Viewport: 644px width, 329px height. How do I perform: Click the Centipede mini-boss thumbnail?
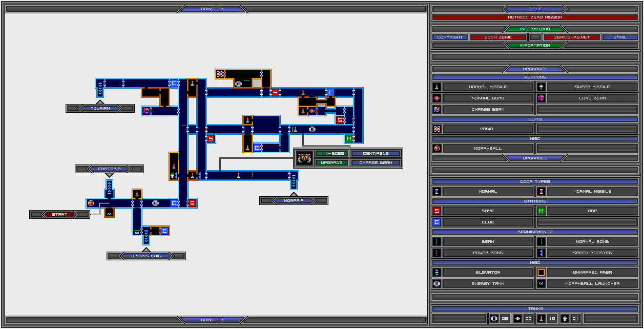[304, 158]
